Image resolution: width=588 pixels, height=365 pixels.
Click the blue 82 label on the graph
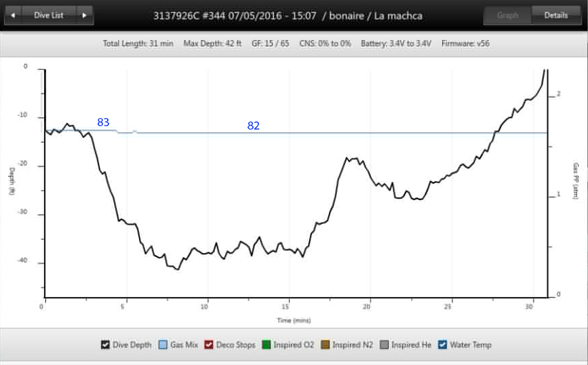[253, 126]
